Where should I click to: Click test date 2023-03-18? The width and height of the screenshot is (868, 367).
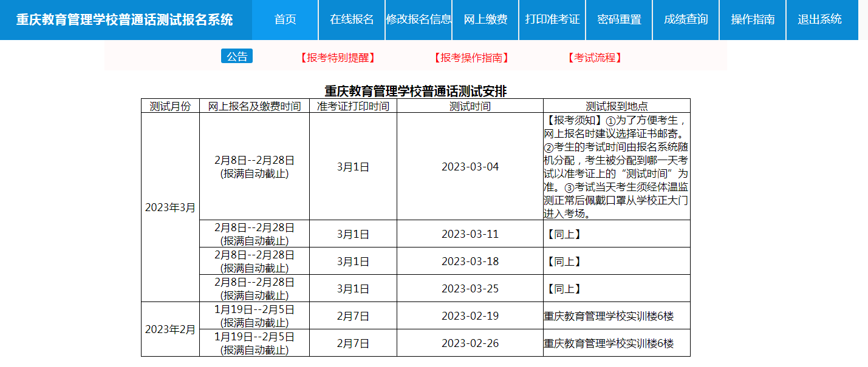coord(470,261)
